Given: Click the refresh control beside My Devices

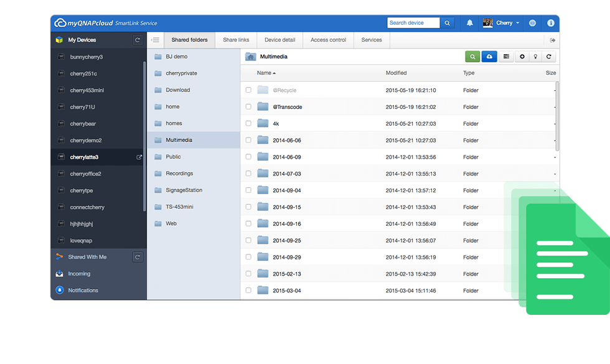Looking at the screenshot, I should pyautogui.click(x=137, y=39).
